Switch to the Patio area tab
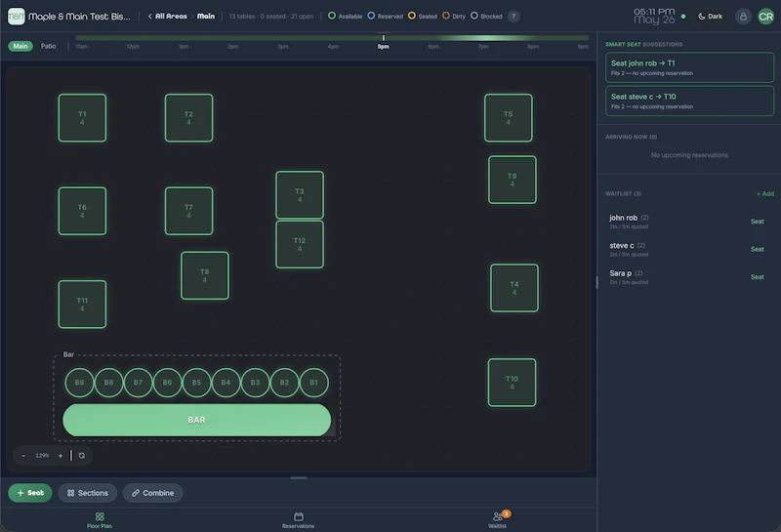781x532 pixels. point(48,46)
